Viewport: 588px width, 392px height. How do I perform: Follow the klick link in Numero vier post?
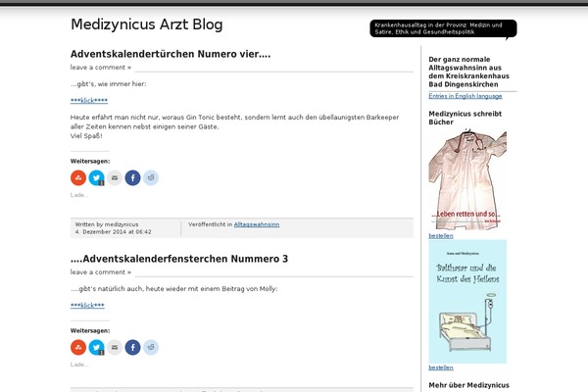89,100
